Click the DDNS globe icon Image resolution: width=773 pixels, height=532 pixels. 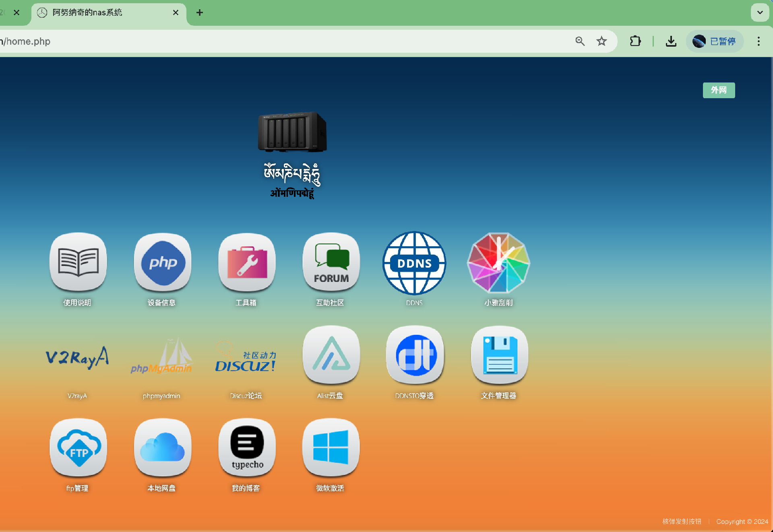click(414, 263)
